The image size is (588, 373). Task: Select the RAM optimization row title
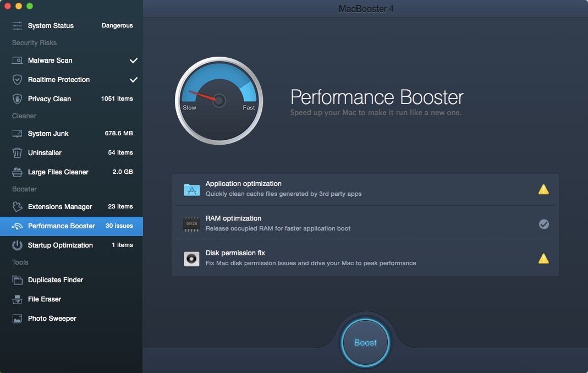pyautogui.click(x=233, y=218)
